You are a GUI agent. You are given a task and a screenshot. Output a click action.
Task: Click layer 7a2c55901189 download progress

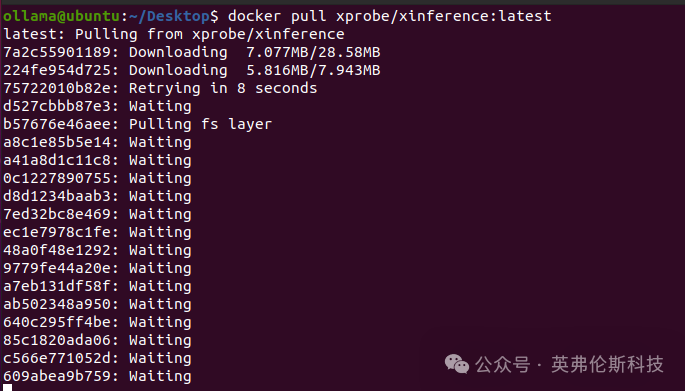pyautogui.click(x=313, y=52)
